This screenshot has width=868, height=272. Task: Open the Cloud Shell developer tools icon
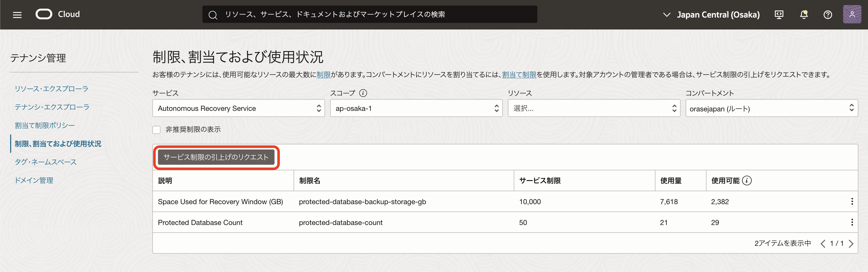[779, 14]
